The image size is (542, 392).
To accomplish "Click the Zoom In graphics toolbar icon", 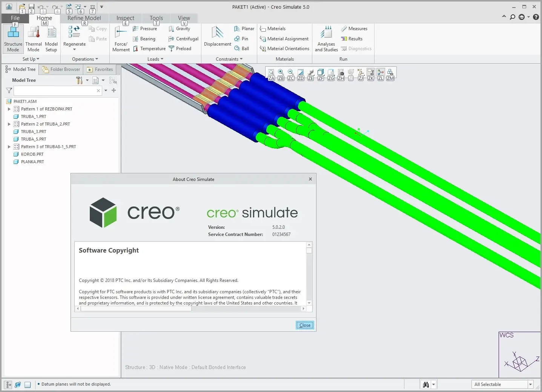I will [281, 72].
